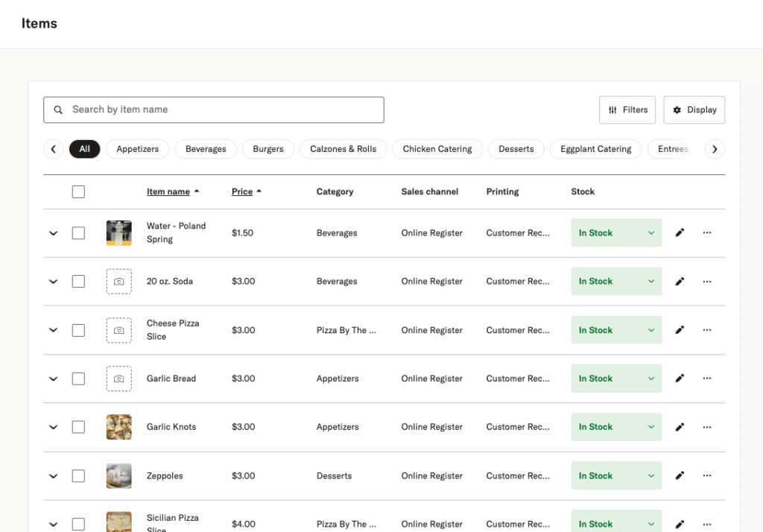Image resolution: width=763 pixels, height=532 pixels.
Task: Edit 20 oz. Soda using pencil icon
Action: click(680, 282)
